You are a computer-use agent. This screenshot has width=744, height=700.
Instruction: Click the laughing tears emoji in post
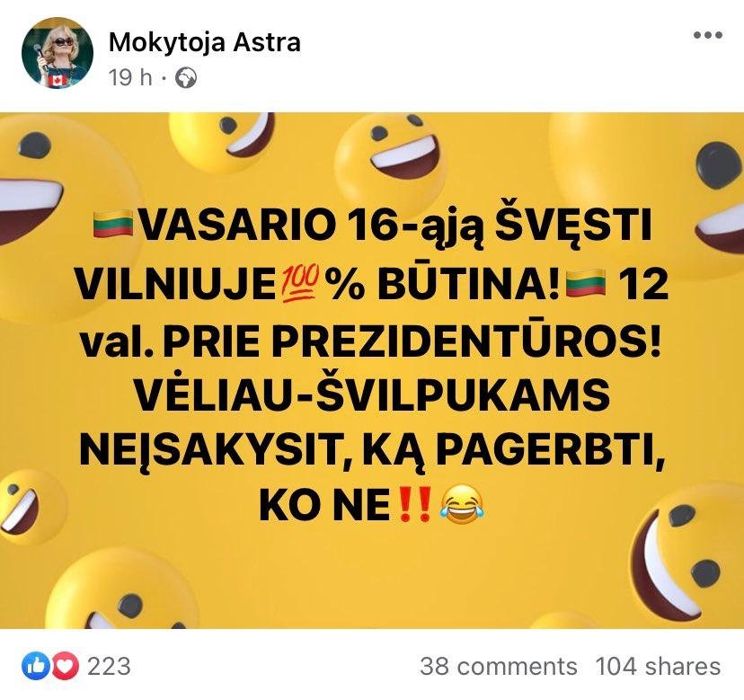pyautogui.click(x=462, y=506)
